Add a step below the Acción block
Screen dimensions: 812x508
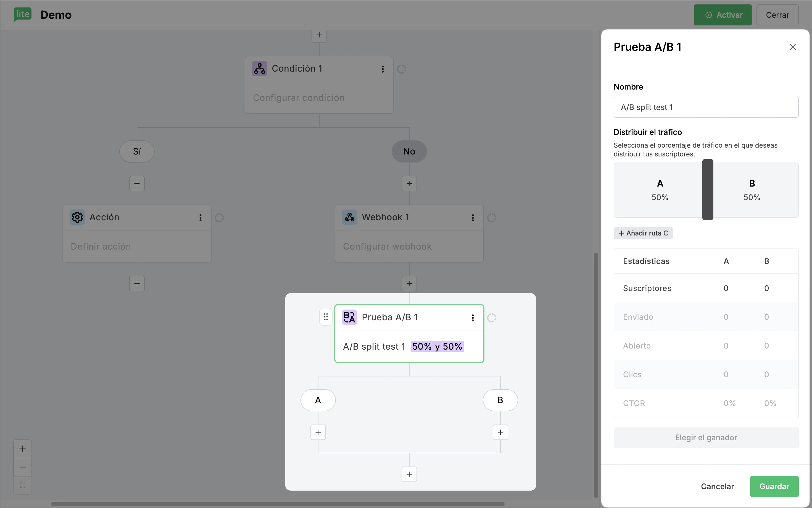coord(137,284)
